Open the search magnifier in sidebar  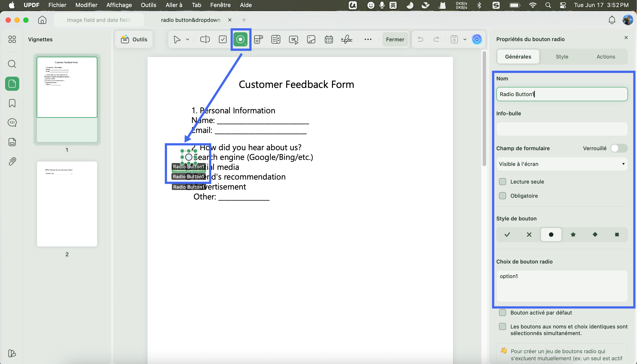pos(12,64)
